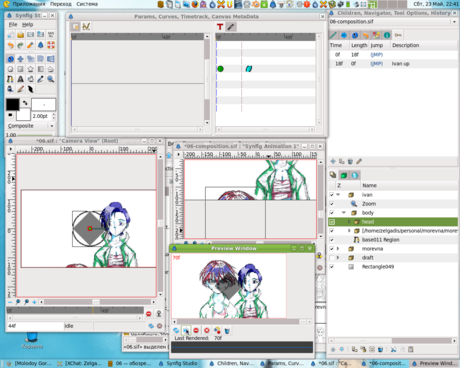Expand the morevna layer group

(338, 249)
